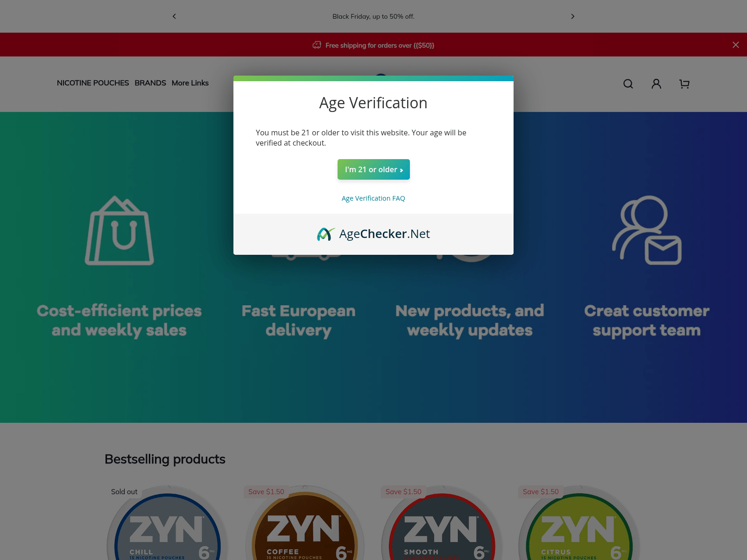Open the Age Verification FAQ link

[x=373, y=198]
